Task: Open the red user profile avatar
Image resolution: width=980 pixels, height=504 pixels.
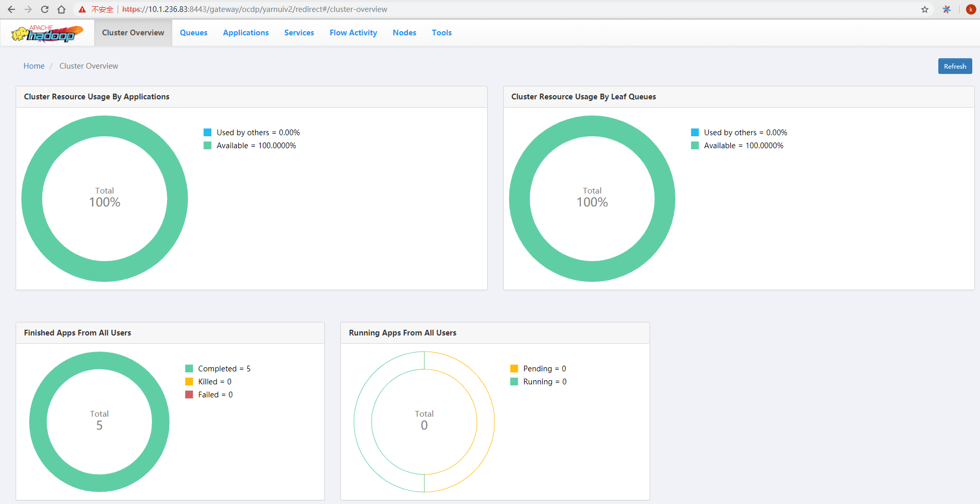Action: pos(971,9)
